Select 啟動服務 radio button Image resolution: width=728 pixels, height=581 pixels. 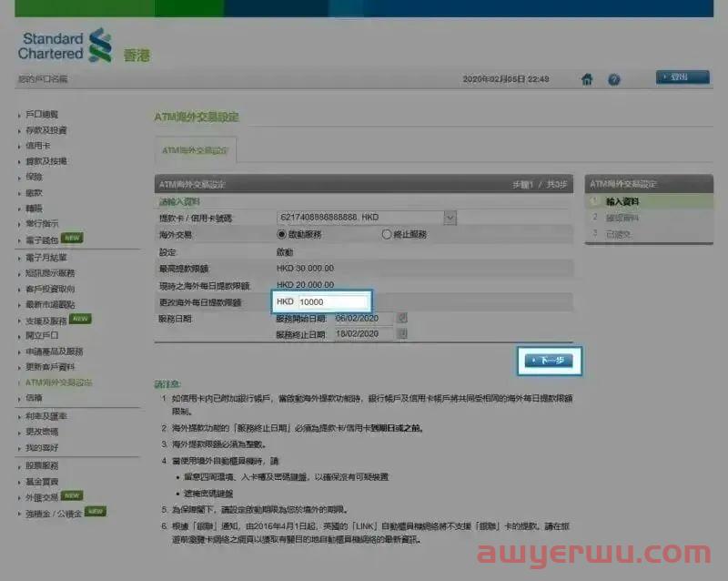point(281,234)
